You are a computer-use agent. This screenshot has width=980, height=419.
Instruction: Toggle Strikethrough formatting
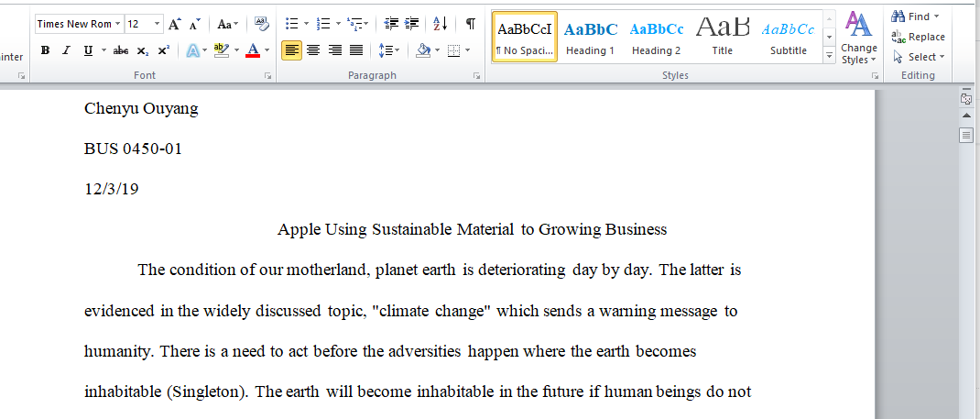tap(121, 50)
